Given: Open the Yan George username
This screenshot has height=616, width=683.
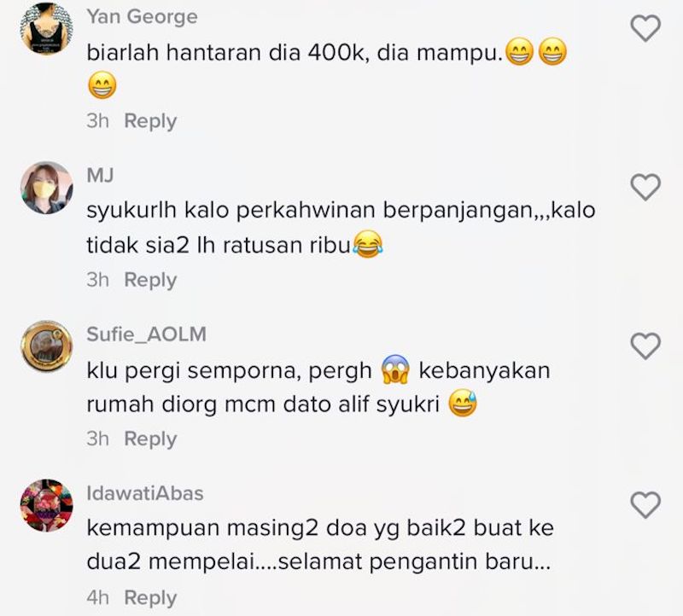Looking at the screenshot, I should (142, 17).
